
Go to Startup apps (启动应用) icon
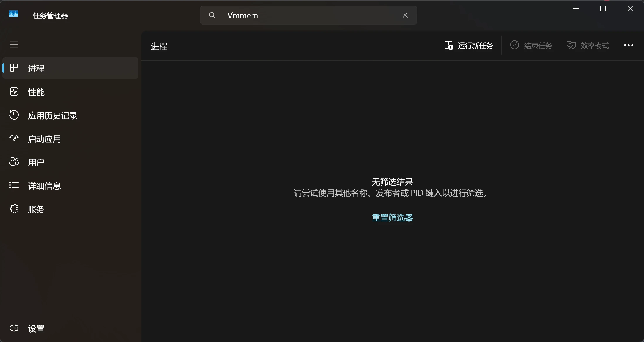tap(14, 138)
